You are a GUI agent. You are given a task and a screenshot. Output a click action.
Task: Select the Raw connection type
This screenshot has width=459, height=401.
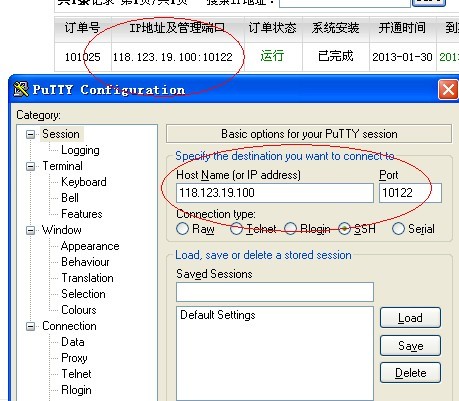tap(182, 229)
